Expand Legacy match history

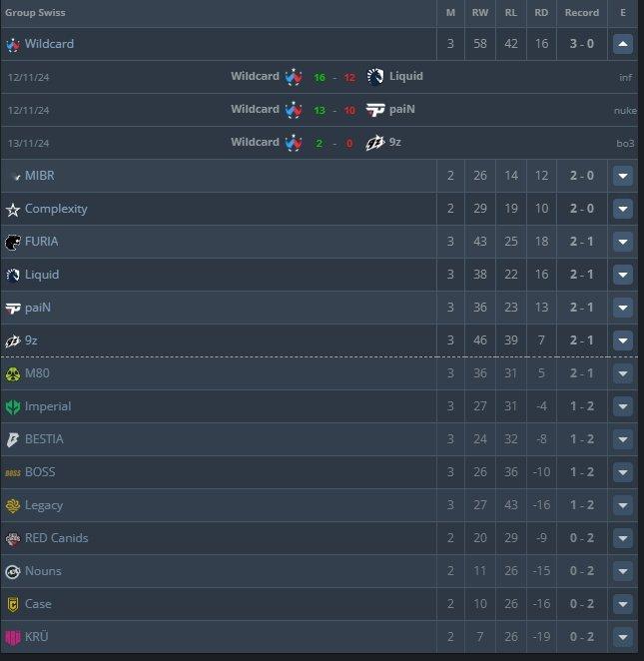[623, 505]
